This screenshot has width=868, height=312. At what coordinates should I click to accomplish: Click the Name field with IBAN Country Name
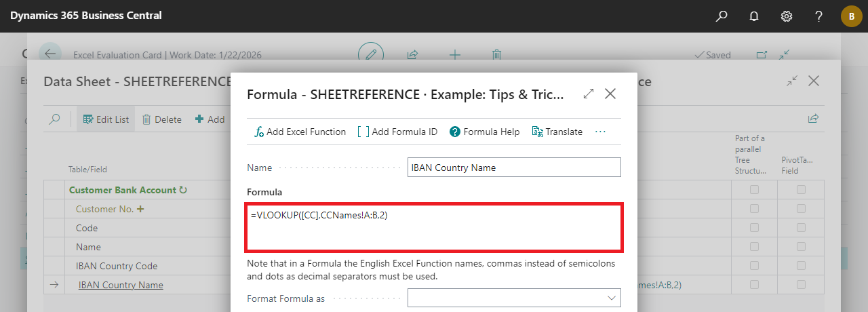pos(514,168)
